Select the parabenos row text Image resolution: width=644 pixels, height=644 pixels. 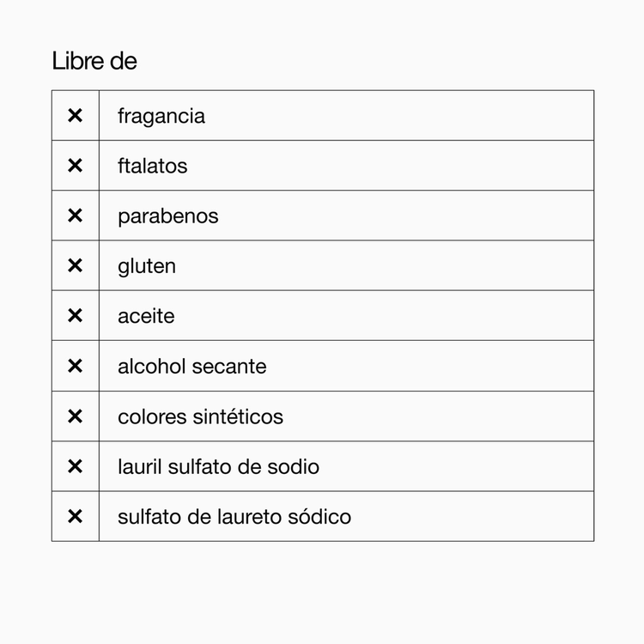(x=168, y=216)
